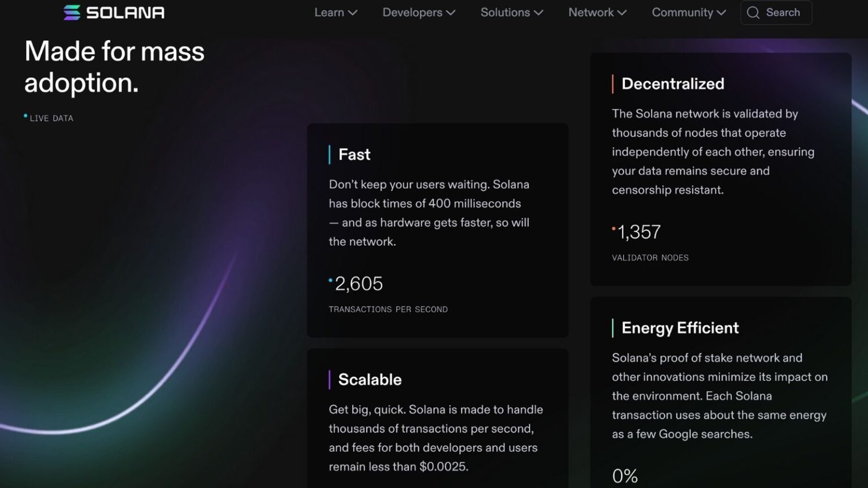Click the teal dot beside LIVE DATA
The width and height of the screenshot is (868, 488).
tap(25, 115)
